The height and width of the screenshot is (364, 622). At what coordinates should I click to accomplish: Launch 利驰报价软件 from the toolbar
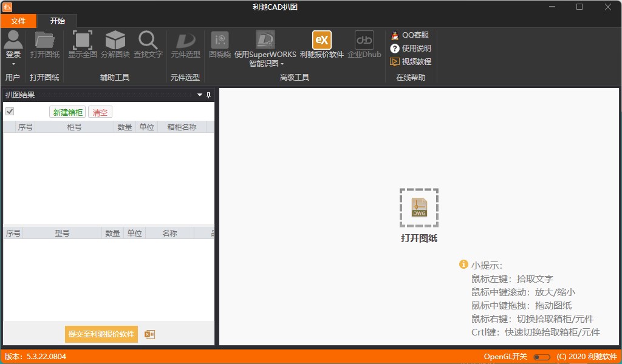321,41
